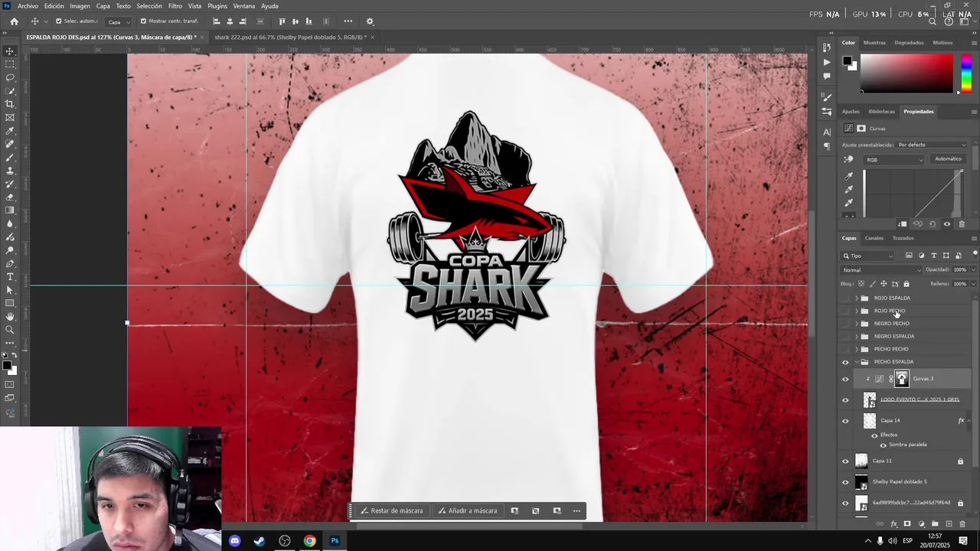Create a new layer from Layers footer
Viewport: 980px width, 551px height.
tap(949, 524)
